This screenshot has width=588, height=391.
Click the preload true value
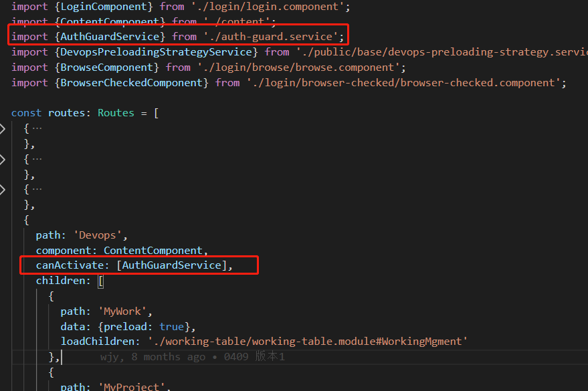pyautogui.click(x=171, y=326)
